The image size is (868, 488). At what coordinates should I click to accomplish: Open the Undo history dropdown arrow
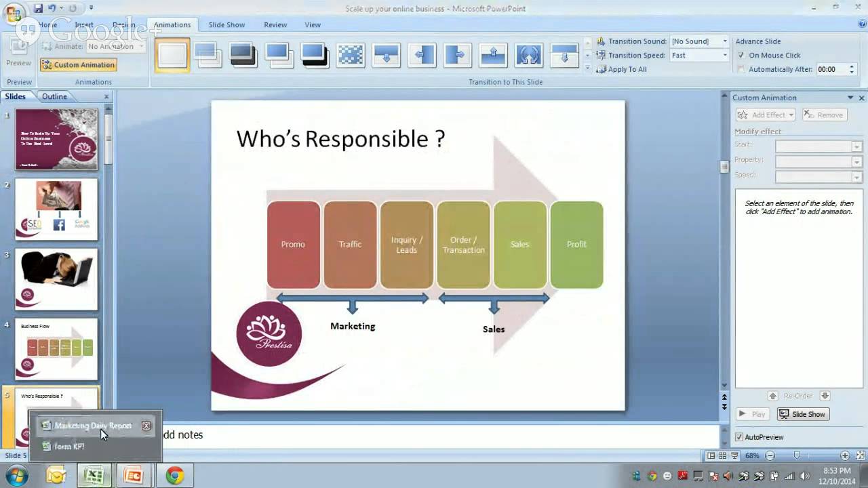61,8
